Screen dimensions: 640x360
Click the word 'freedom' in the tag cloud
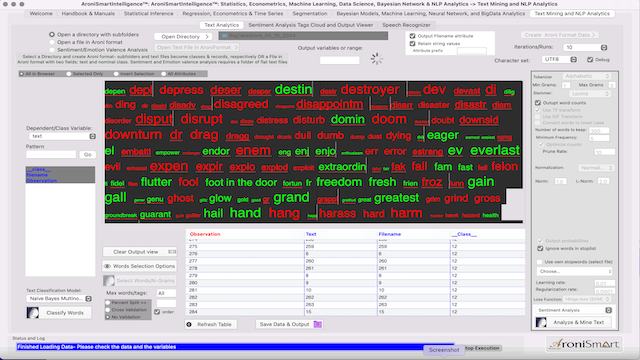coord(339,182)
